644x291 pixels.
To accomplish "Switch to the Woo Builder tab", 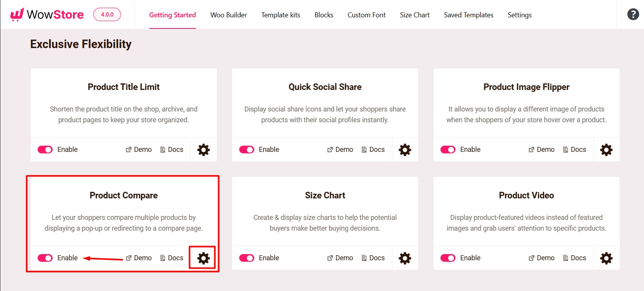I will pyautogui.click(x=228, y=15).
